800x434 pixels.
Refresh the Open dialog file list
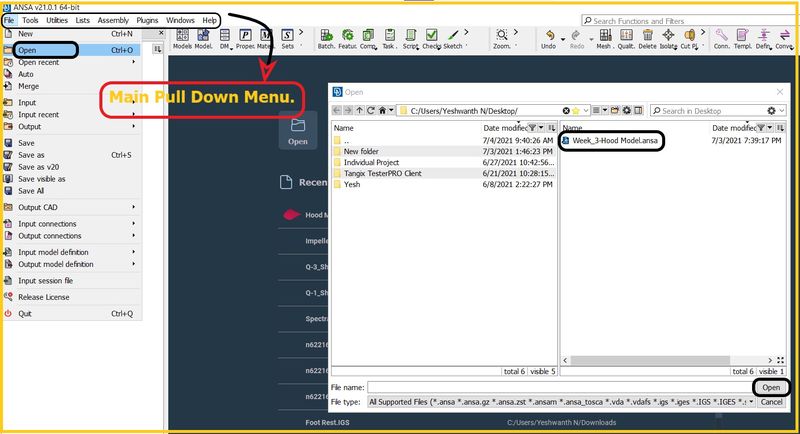tap(370, 111)
